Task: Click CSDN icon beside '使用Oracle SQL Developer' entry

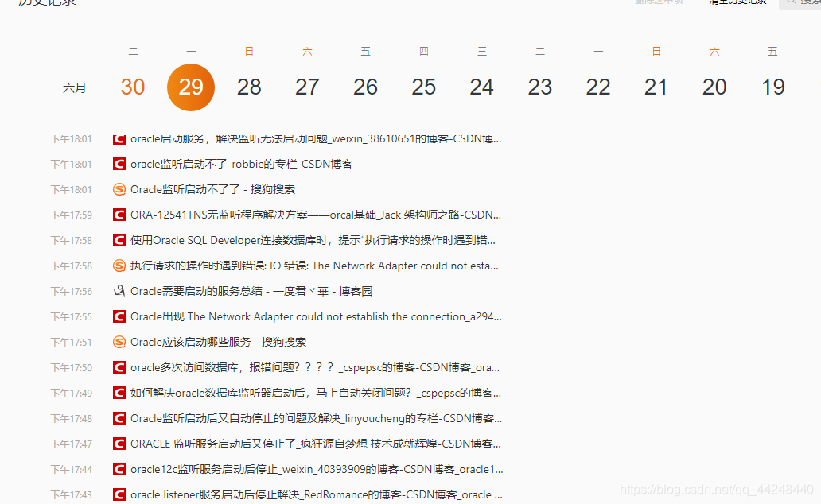Action: pyautogui.click(x=119, y=240)
